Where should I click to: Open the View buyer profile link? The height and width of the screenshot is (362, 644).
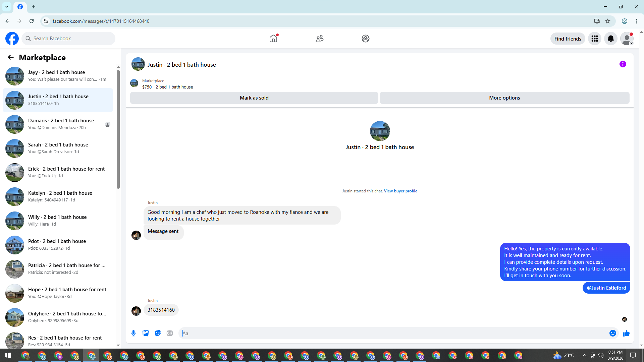pyautogui.click(x=400, y=191)
